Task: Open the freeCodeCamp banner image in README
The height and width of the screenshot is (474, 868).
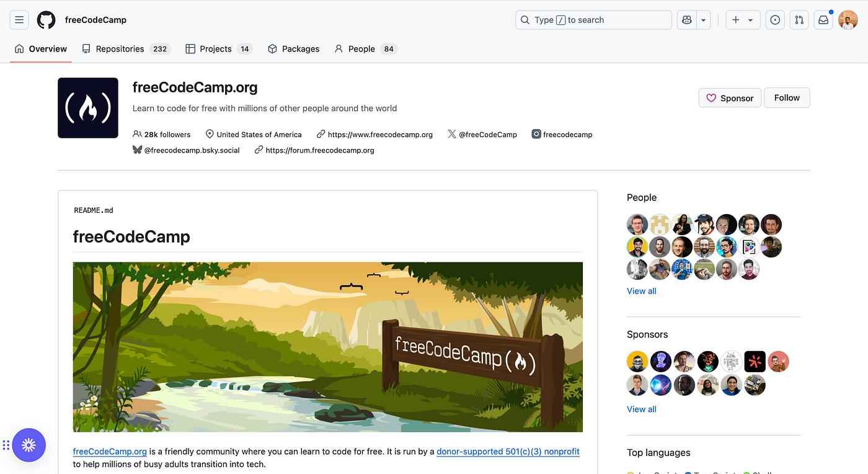Action: 327,347
